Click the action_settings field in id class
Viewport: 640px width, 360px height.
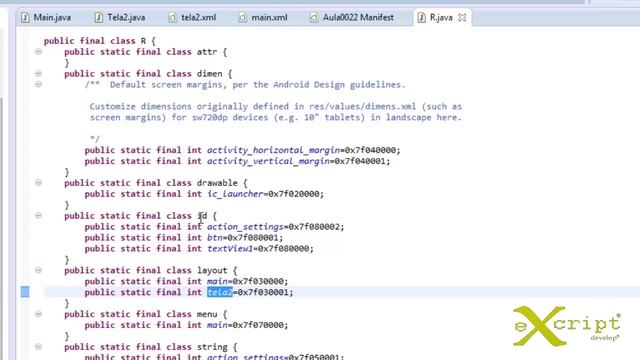point(245,227)
